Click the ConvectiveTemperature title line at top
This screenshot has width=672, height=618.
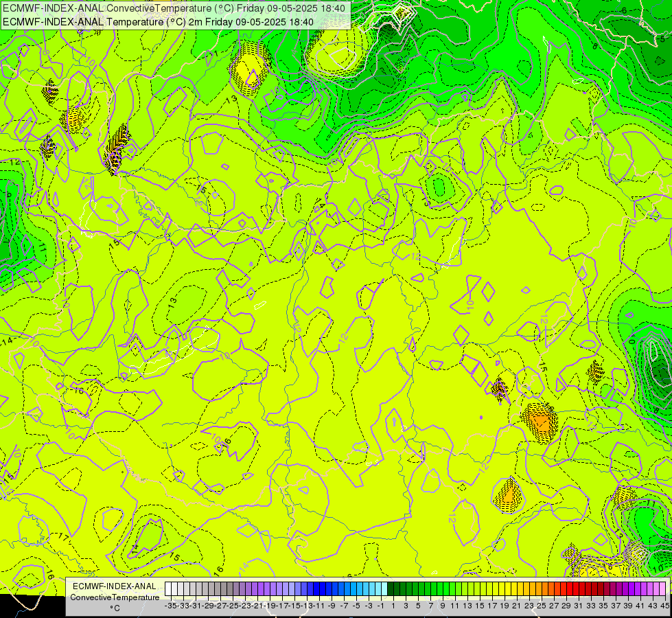point(174,8)
